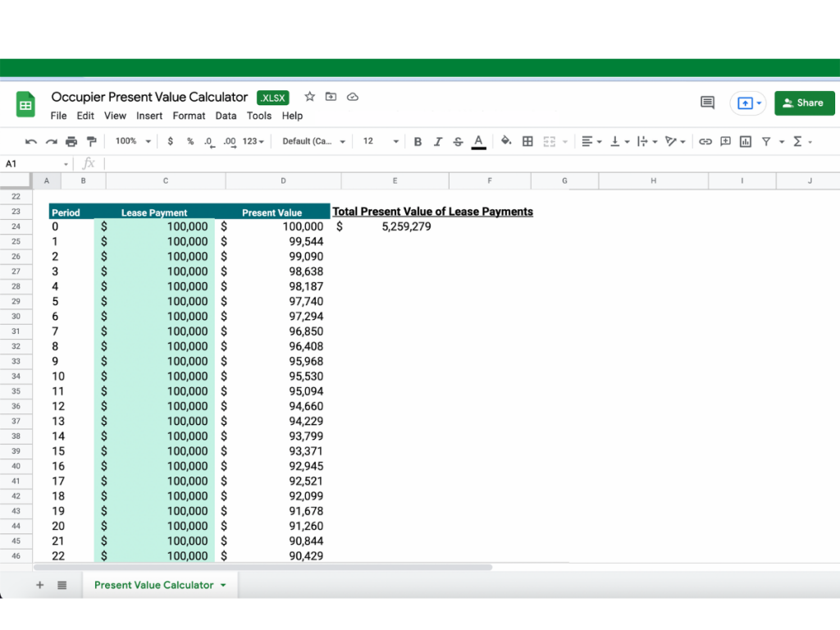
Task: Click the Lease Payment header cell
Action: tap(154, 212)
